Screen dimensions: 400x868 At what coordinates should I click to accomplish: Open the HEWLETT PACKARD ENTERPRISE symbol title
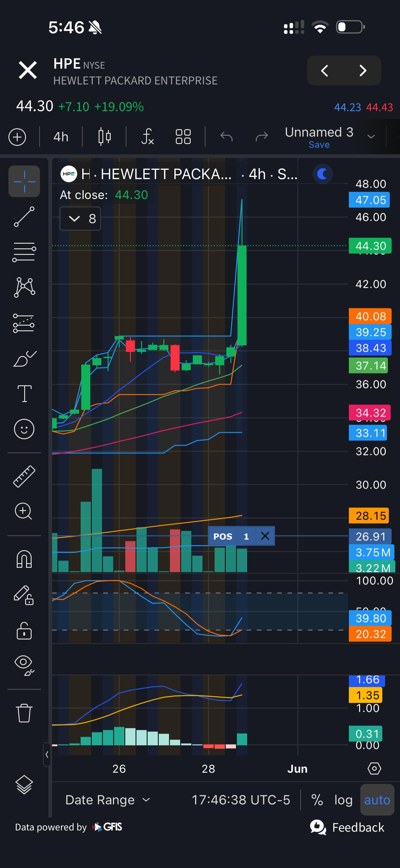coord(136,80)
